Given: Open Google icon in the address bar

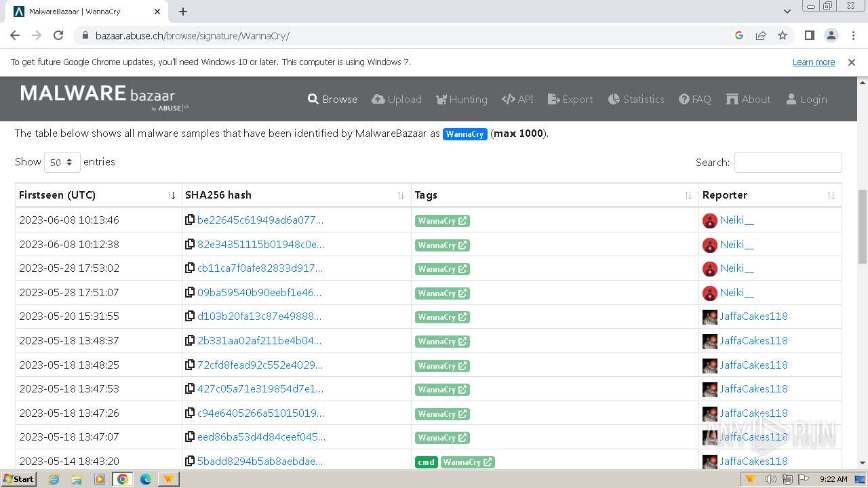Looking at the screenshot, I should click(x=739, y=35).
